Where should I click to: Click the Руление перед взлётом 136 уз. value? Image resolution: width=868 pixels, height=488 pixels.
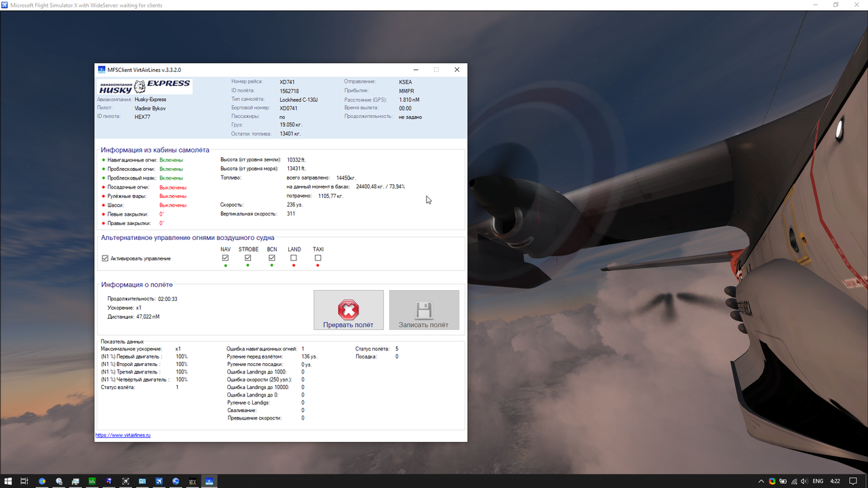[x=309, y=357]
